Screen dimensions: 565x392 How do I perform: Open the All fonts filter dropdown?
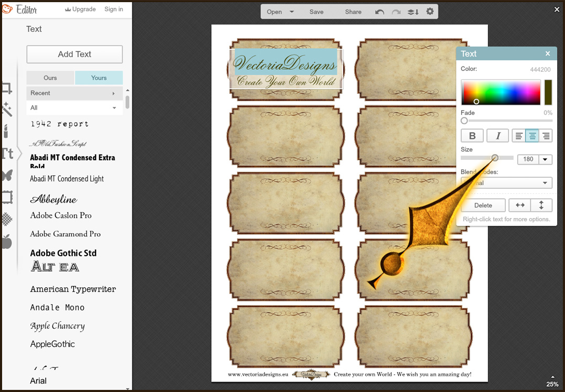point(74,107)
